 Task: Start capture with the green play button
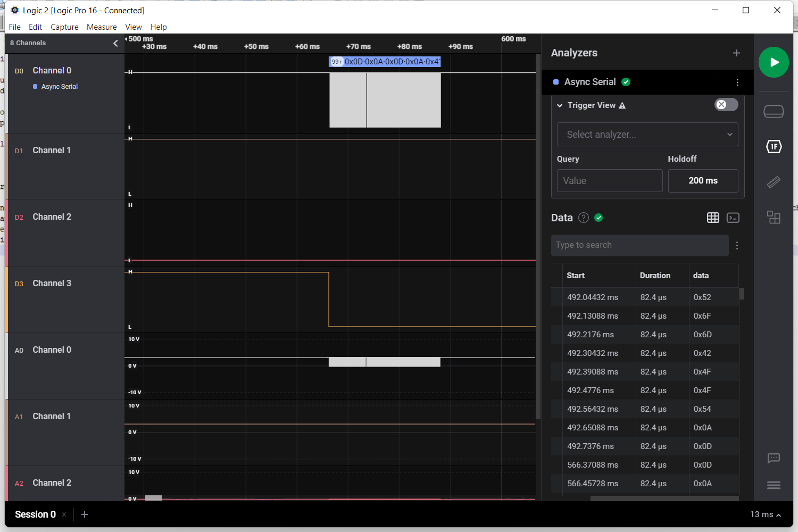coord(774,62)
